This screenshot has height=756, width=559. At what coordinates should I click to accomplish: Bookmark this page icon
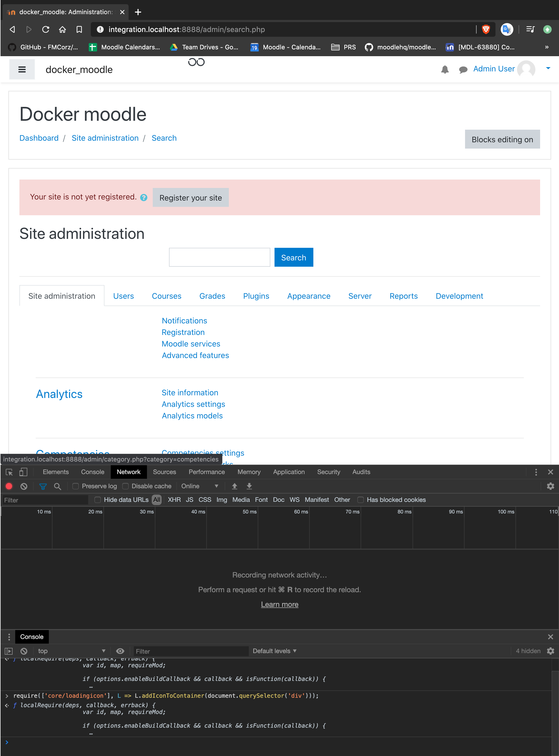(79, 29)
